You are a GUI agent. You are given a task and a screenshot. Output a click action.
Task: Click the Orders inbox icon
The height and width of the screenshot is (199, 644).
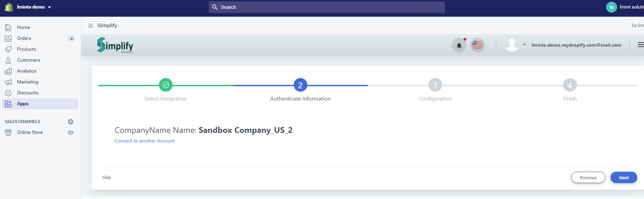pyautogui.click(x=8, y=38)
